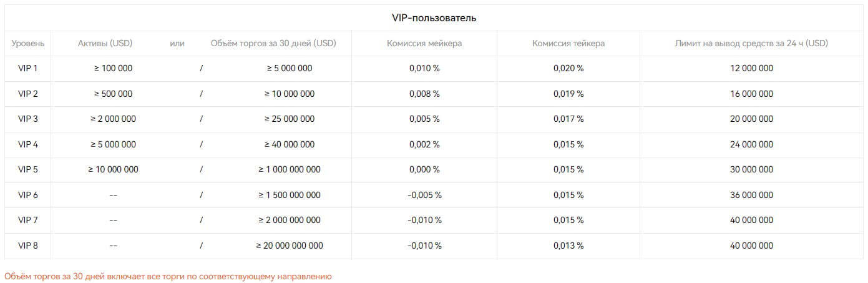Click Объём торгов за 30 дней header
This screenshot has width=868, height=283.
pyautogui.click(x=273, y=43)
